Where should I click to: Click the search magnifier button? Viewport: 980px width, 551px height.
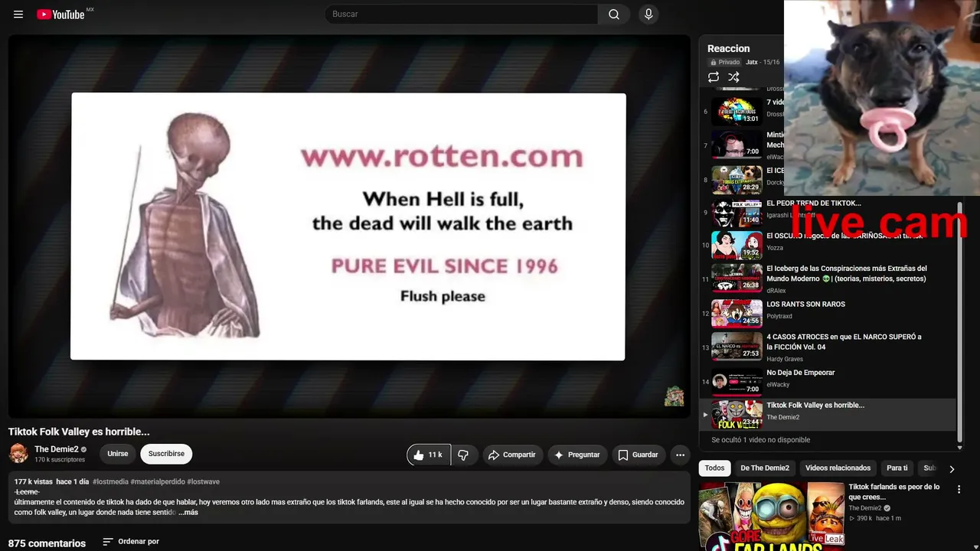[x=614, y=15]
